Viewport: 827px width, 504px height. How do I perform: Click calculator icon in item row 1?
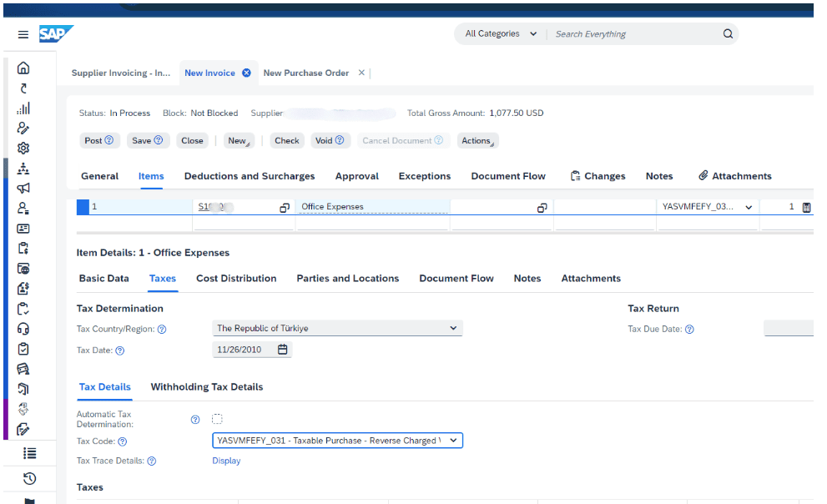tap(806, 207)
